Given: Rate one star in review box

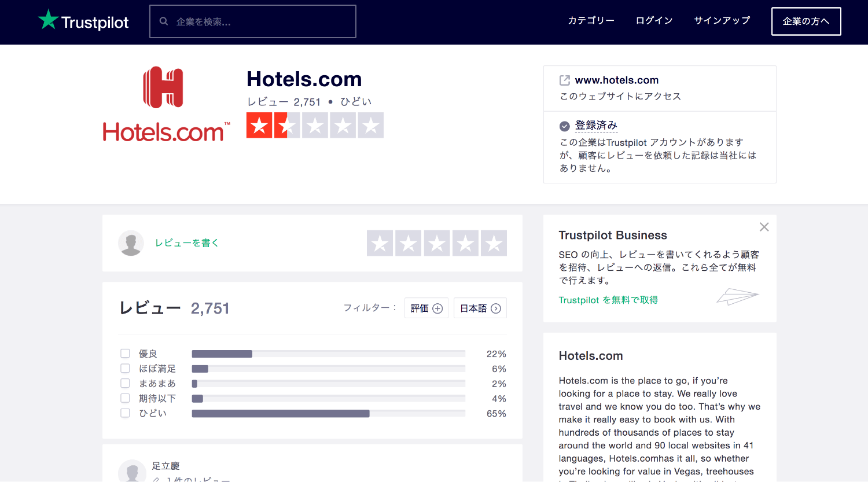Looking at the screenshot, I should coord(380,243).
